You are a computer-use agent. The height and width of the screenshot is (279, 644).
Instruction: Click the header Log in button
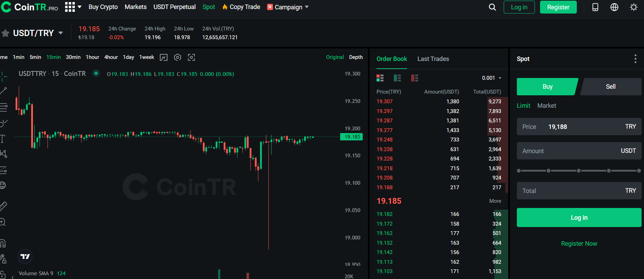point(519,7)
